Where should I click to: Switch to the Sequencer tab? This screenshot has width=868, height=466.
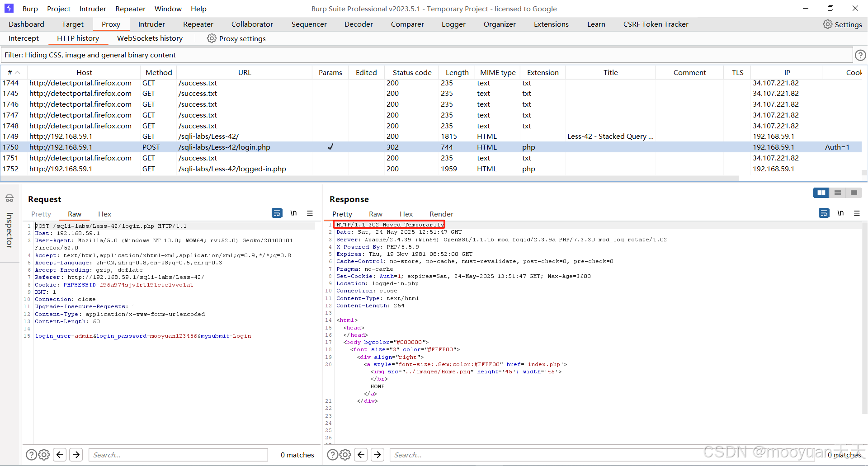(x=309, y=24)
